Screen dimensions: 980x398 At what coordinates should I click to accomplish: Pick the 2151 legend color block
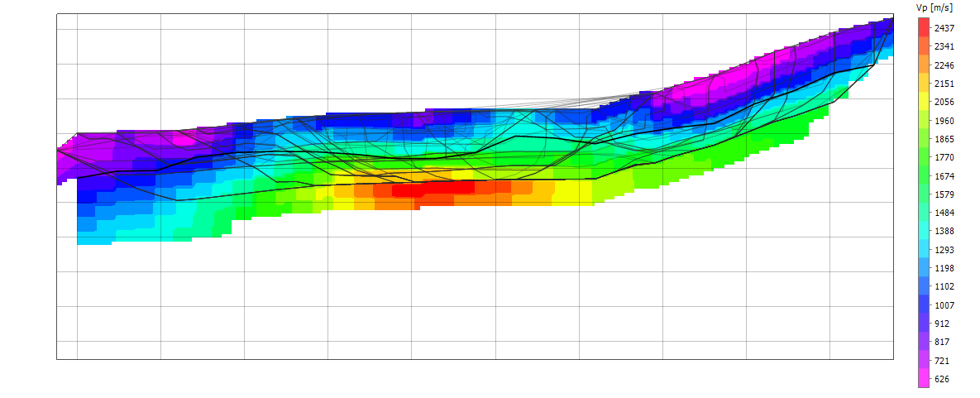pos(923,84)
